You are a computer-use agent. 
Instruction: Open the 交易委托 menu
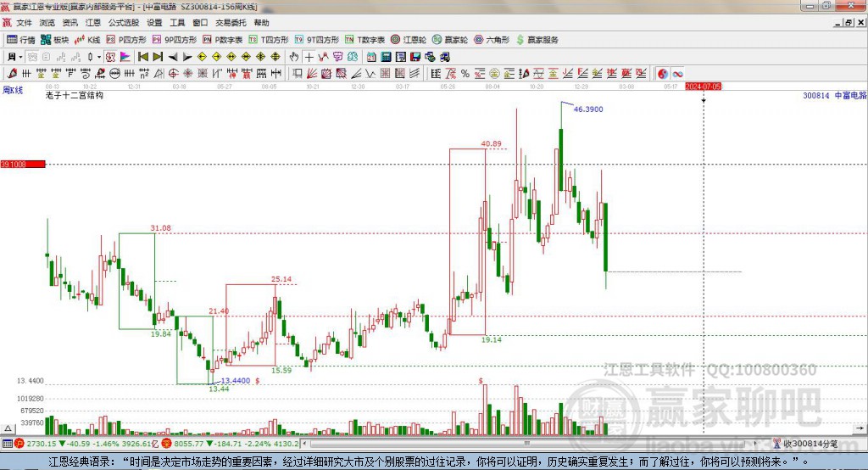(231, 23)
